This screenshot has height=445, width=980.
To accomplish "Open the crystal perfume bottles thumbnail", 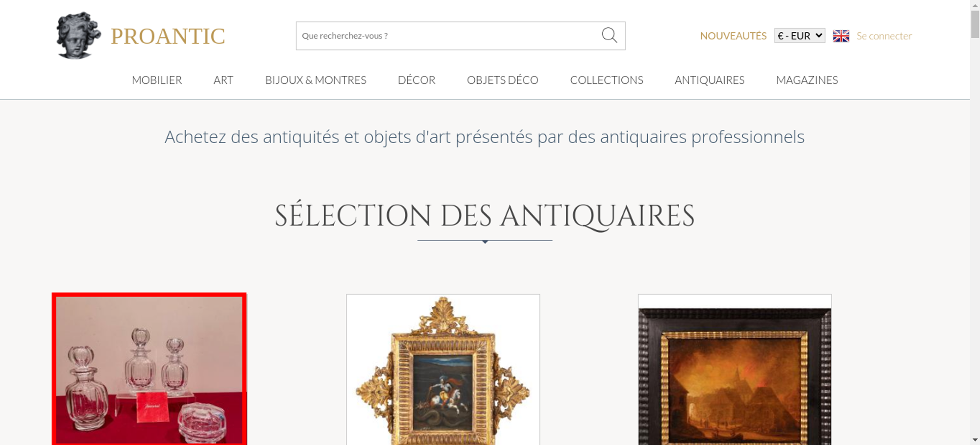I will (149, 369).
